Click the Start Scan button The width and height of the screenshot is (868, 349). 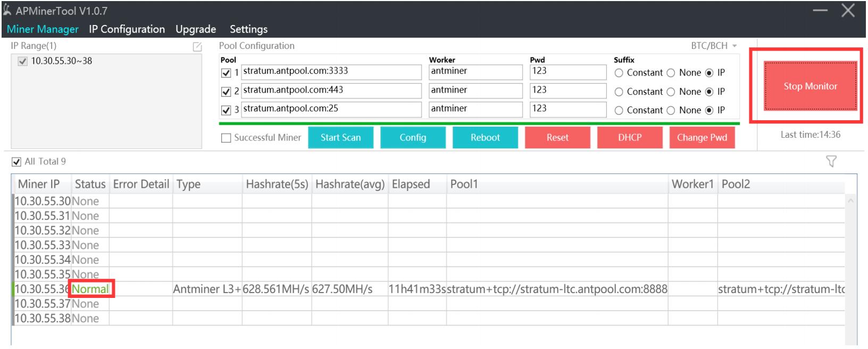point(340,138)
